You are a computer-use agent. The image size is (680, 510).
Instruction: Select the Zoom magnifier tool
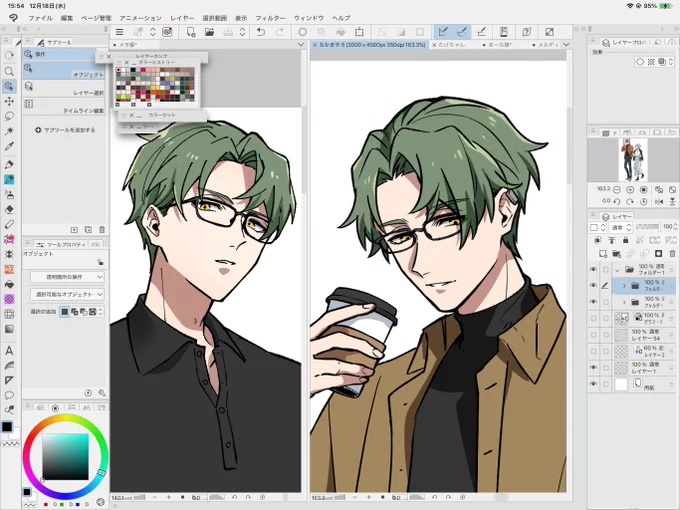tap(9, 71)
